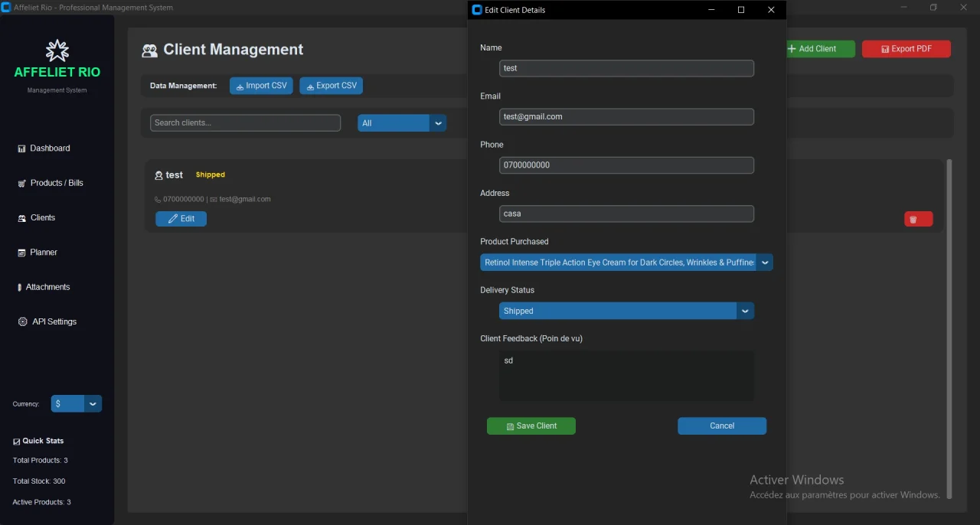Click the Affeliet Rio main window title icon

pyautogui.click(x=6, y=8)
